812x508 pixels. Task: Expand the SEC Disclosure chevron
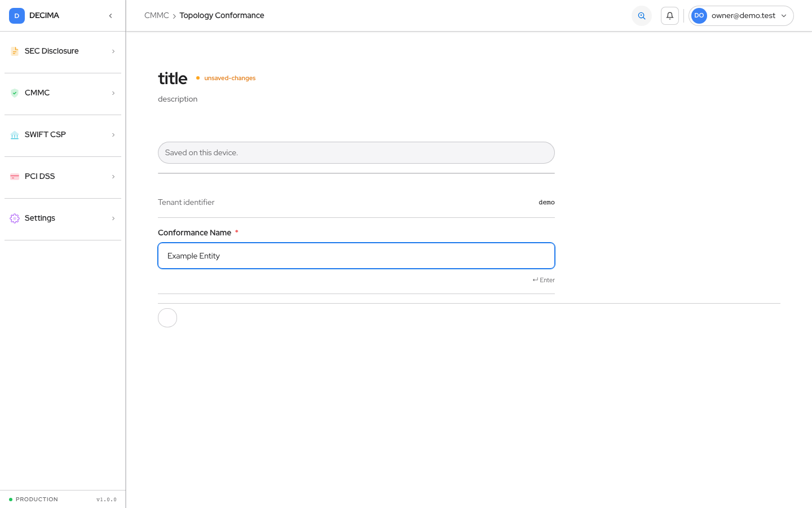[x=113, y=51]
